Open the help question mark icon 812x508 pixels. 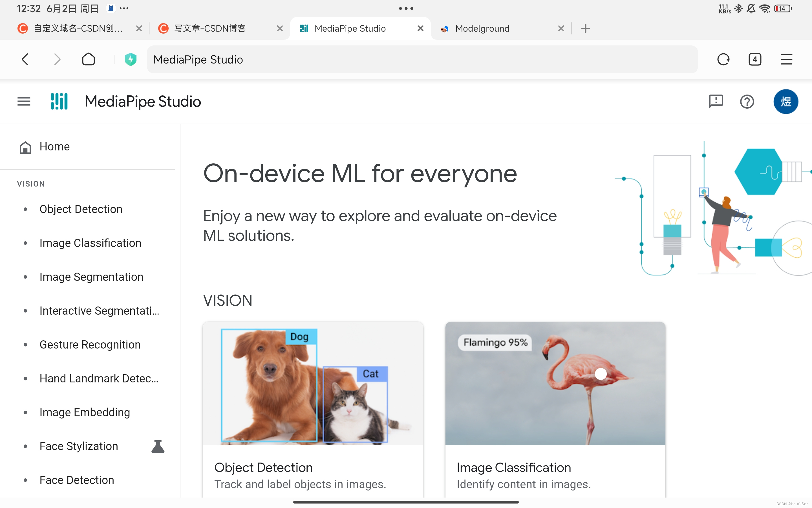tap(747, 102)
